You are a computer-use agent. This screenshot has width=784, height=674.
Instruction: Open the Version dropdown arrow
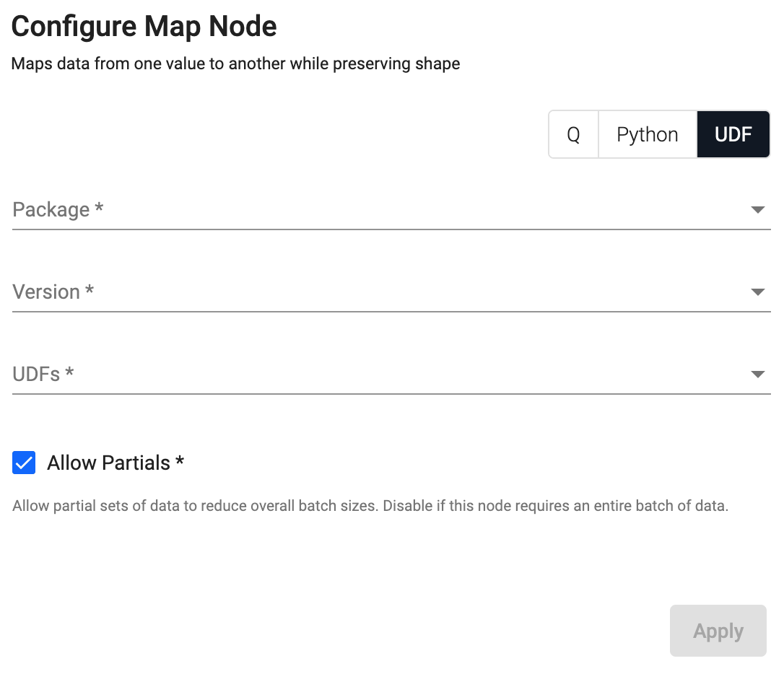coord(757,292)
